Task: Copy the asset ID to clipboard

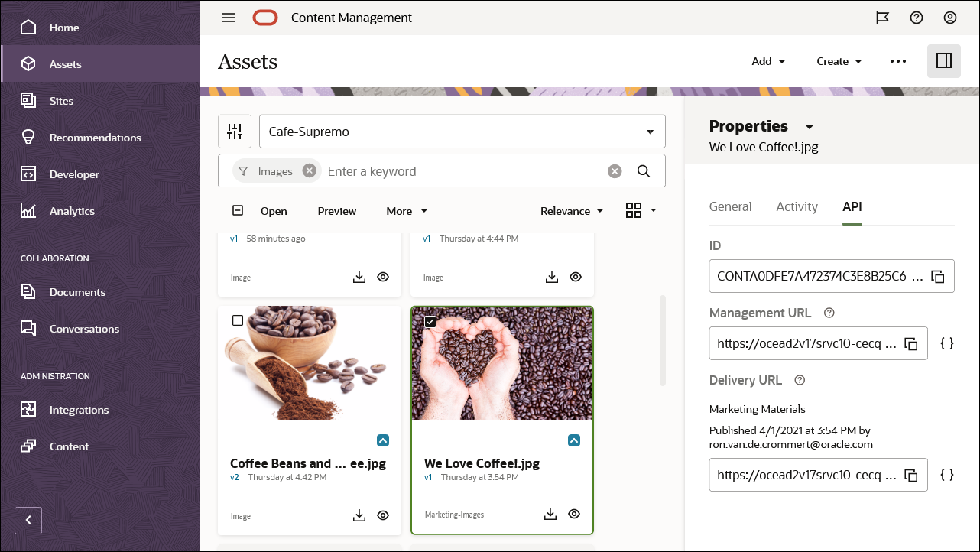Action: [939, 276]
